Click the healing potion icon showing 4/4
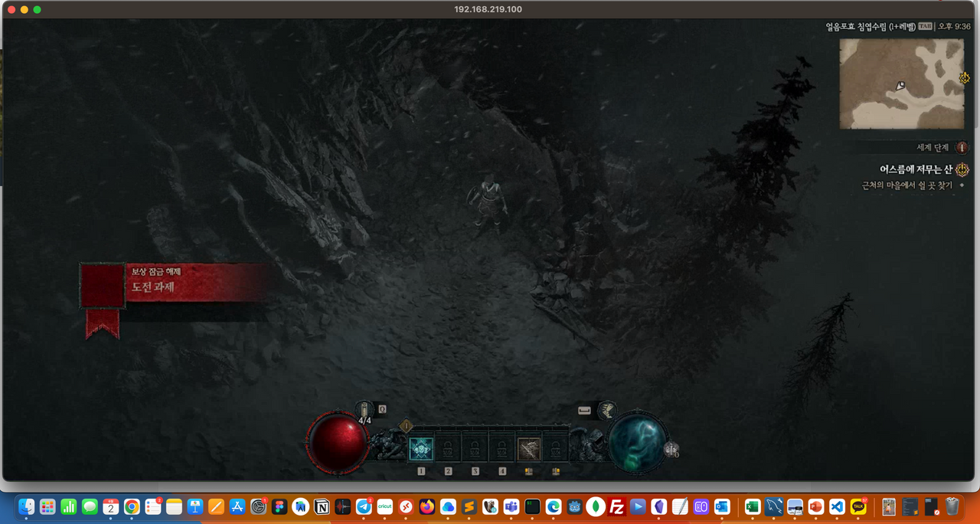The image size is (980, 524). pos(365,410)
